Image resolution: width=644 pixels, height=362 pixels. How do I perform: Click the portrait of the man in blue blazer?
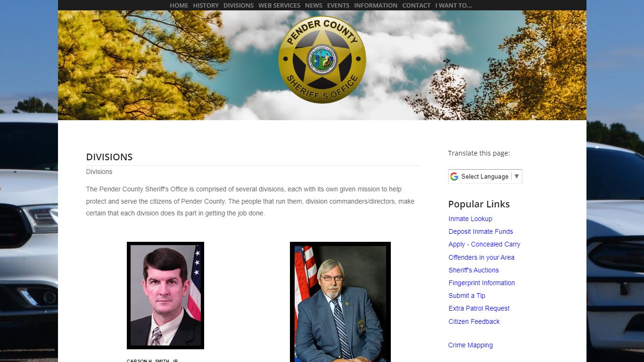pos(340,302)
